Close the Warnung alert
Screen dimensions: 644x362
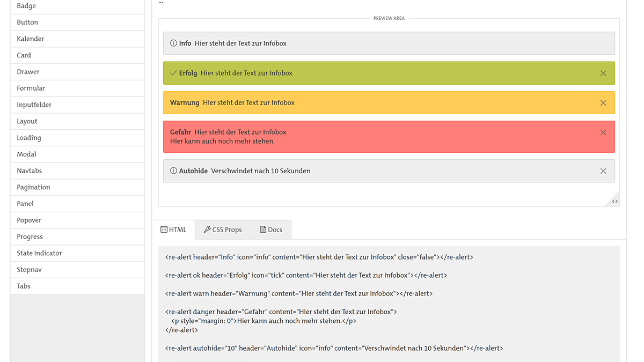click(603, 102)
